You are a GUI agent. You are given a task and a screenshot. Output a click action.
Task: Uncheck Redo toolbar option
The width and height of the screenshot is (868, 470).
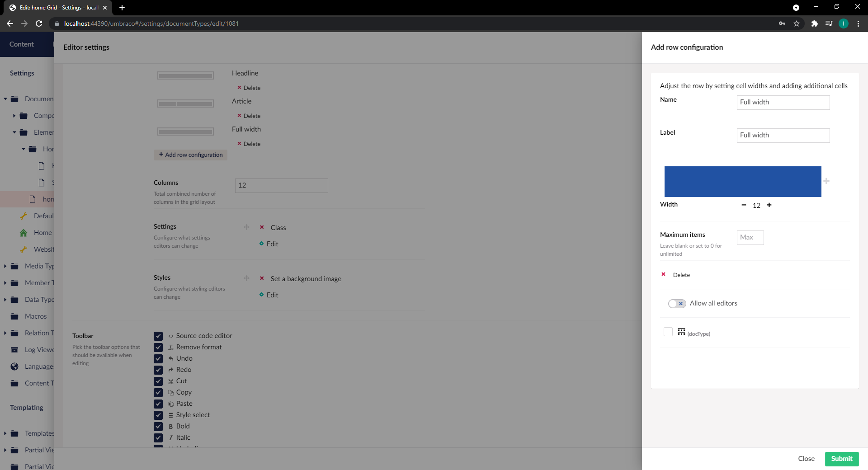click(x=158, y=370)
